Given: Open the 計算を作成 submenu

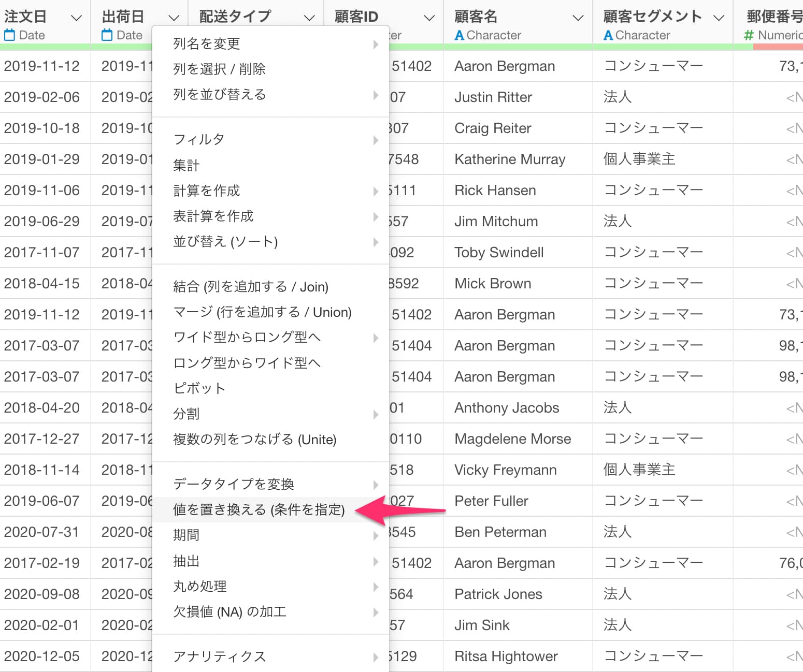Looking at the screenshot, I should (270, 191).
